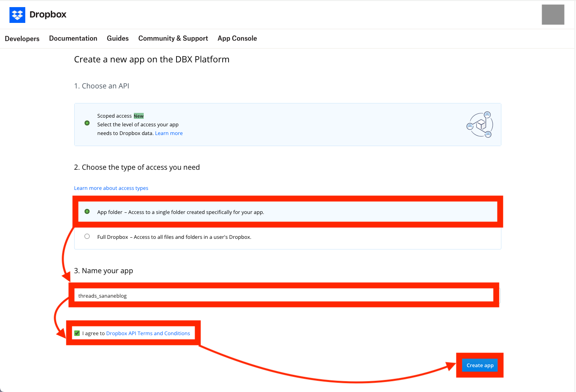576x392 pixels.
Task: Select the App folder radio button
Action: (x=87, y=212)
